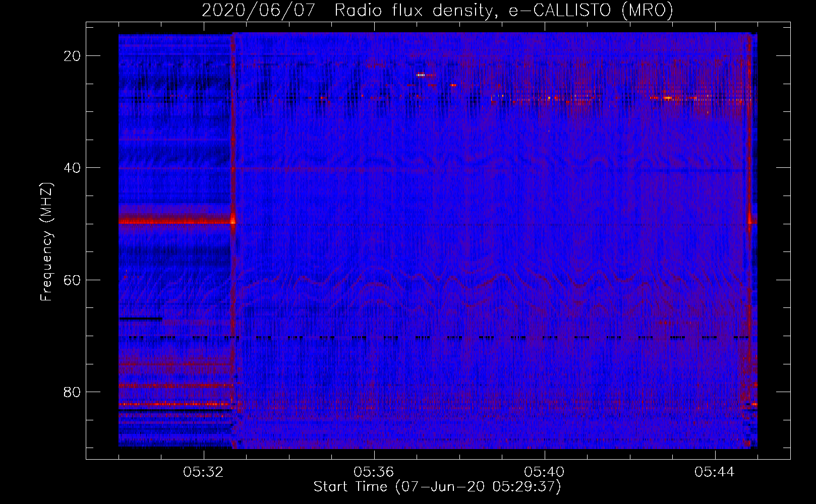Click the black horizontal bar near 67 MHz
The width and height of the screenshot is (816, 504).
[x=141, y=319]
